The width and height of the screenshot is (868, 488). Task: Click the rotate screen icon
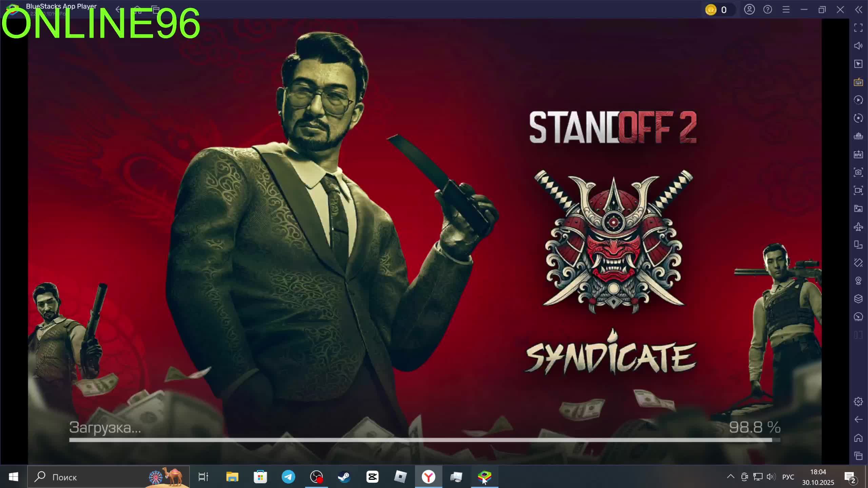click(x=858, y=245)
